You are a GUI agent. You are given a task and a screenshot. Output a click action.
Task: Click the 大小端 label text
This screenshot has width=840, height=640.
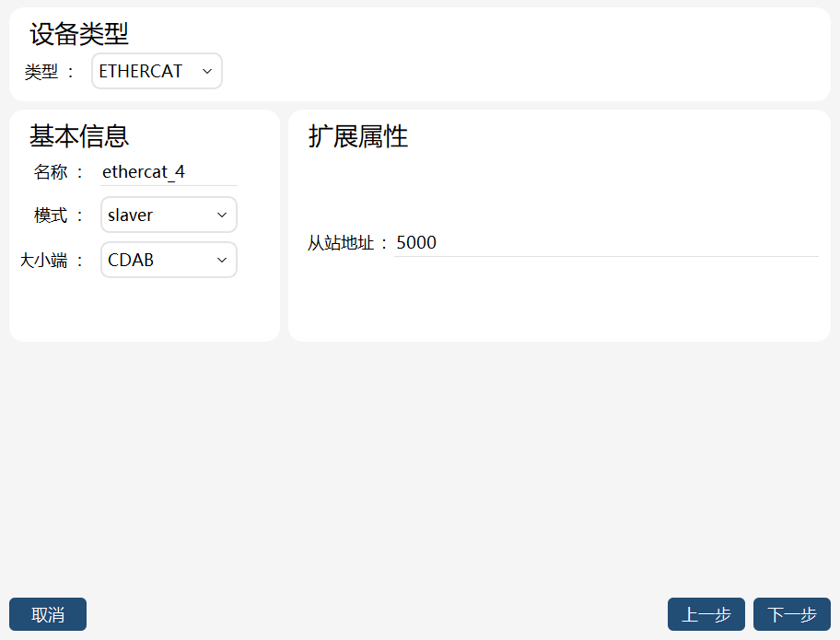[43, 261]
